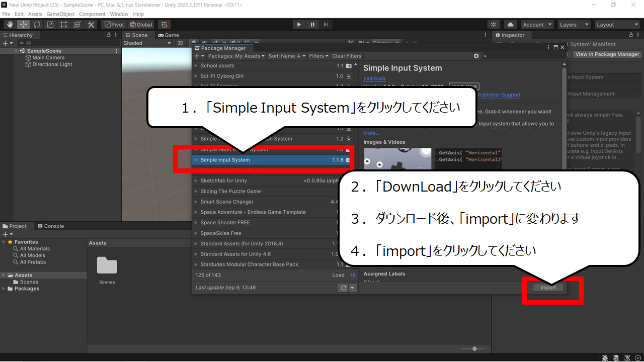644x362 pixels.
Task: Open Package Manager window kebab menu
Action: point(548,48)
